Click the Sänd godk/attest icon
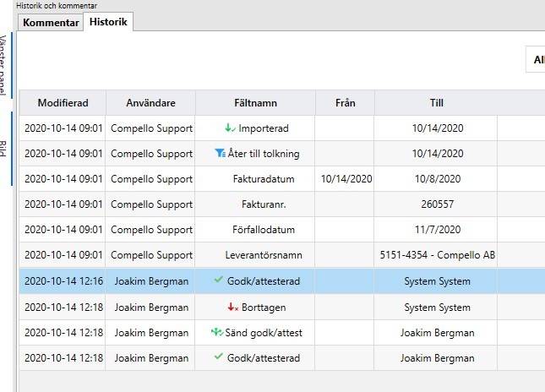Image resolution: width=545 pixels, height=392 pixels. [x=215, y=332]
